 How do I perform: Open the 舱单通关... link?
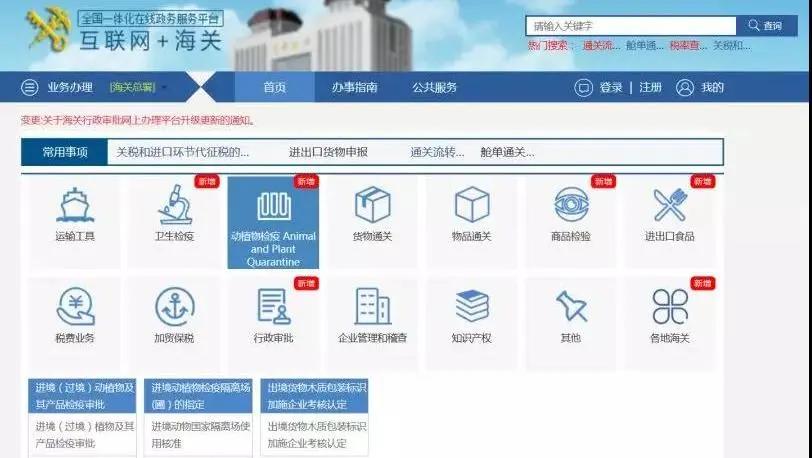click(x=508, y=152)
